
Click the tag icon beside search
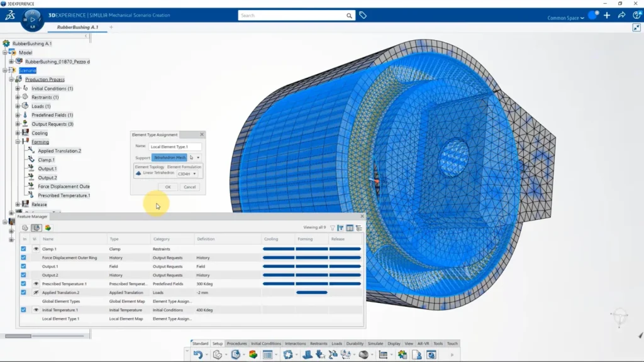click(x=363, y=15)
